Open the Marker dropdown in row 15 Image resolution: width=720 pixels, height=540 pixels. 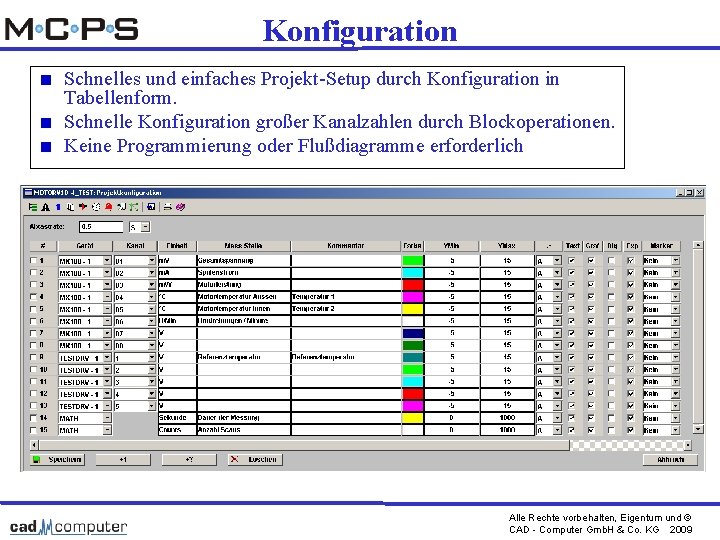coord(675,430)
